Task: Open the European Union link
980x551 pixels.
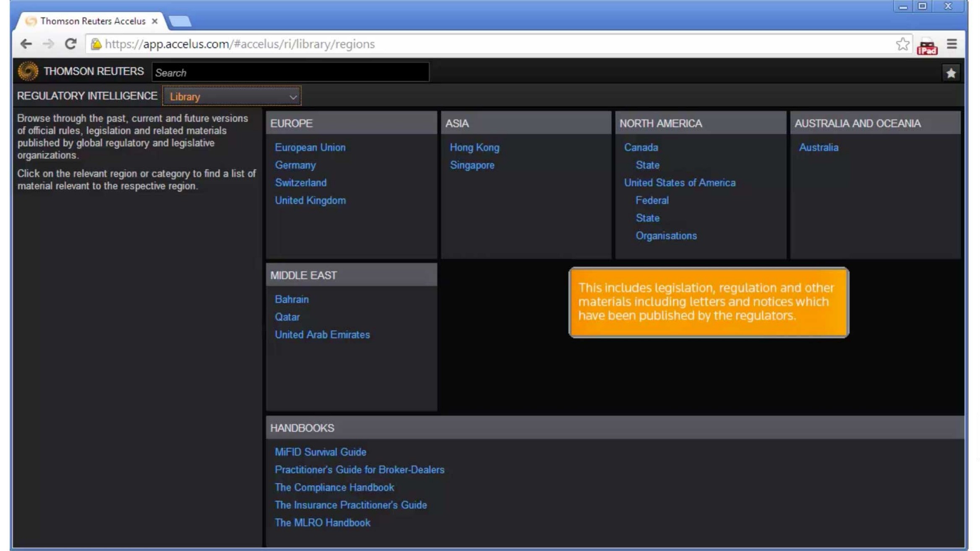Action: tap(310, 148)
